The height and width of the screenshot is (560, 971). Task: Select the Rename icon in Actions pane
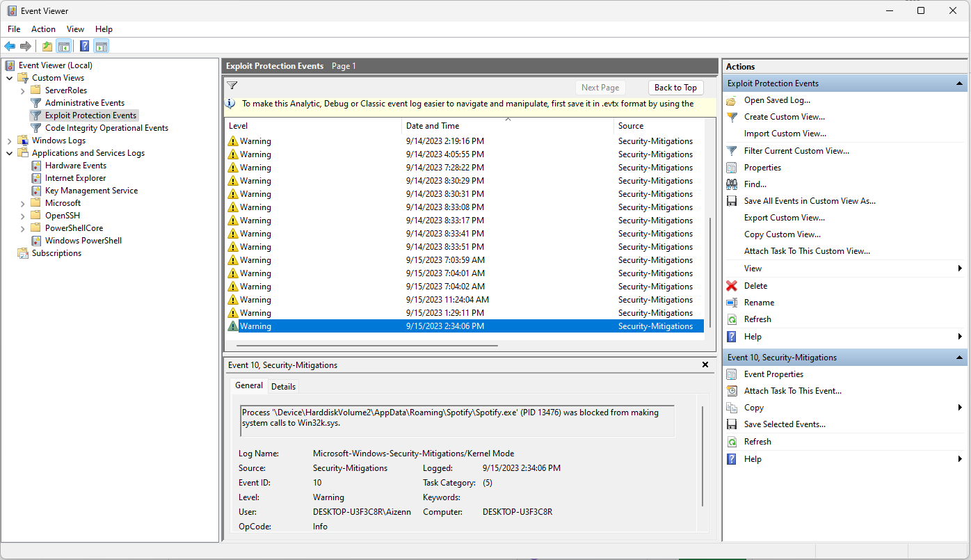click(732, 302)
